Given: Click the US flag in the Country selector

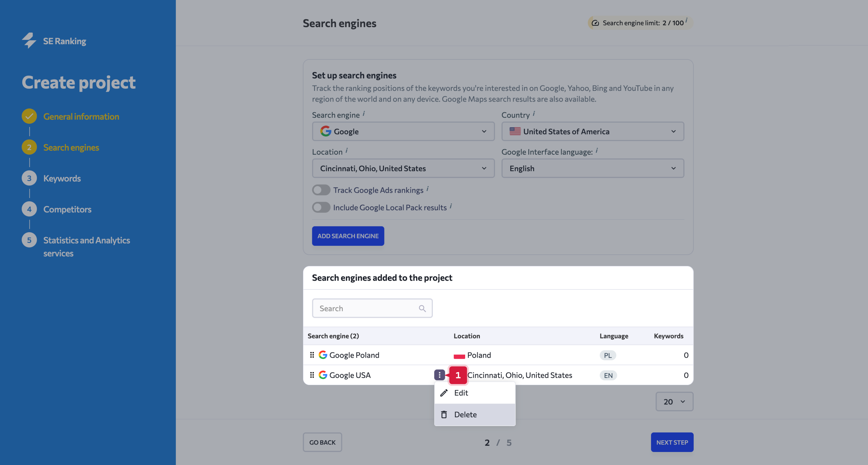Looking at the screenshot, I should point(515,132).
